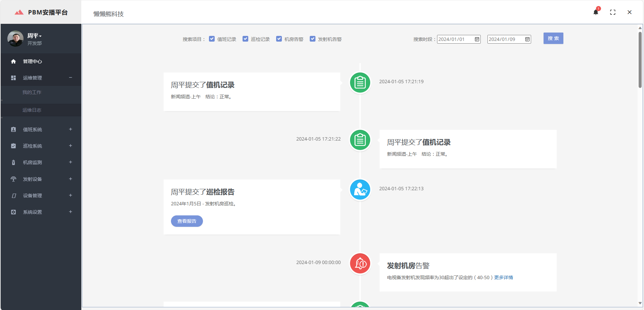This screenshot has width=644, height=310.
Task: Expand 发射设备 submenu plus sign
Action: (71, 179)
